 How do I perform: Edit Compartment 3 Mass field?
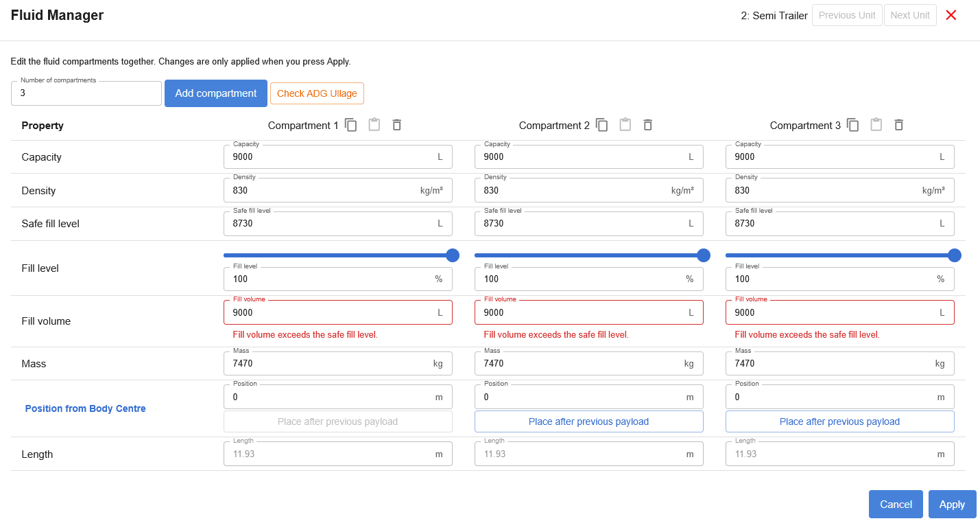840,363
